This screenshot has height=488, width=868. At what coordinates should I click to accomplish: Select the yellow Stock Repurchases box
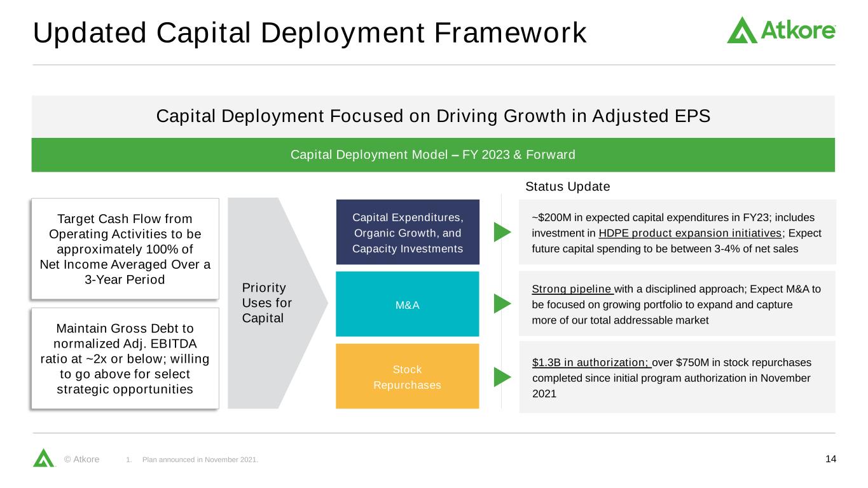pyautogui.click(x=407, y=376)
